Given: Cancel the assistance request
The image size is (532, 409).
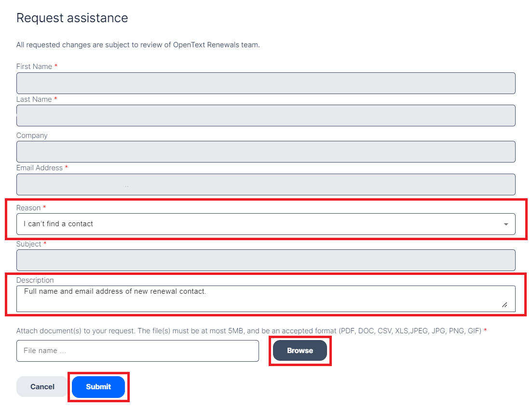Looking at the screenshot, I should click(42, 387).
